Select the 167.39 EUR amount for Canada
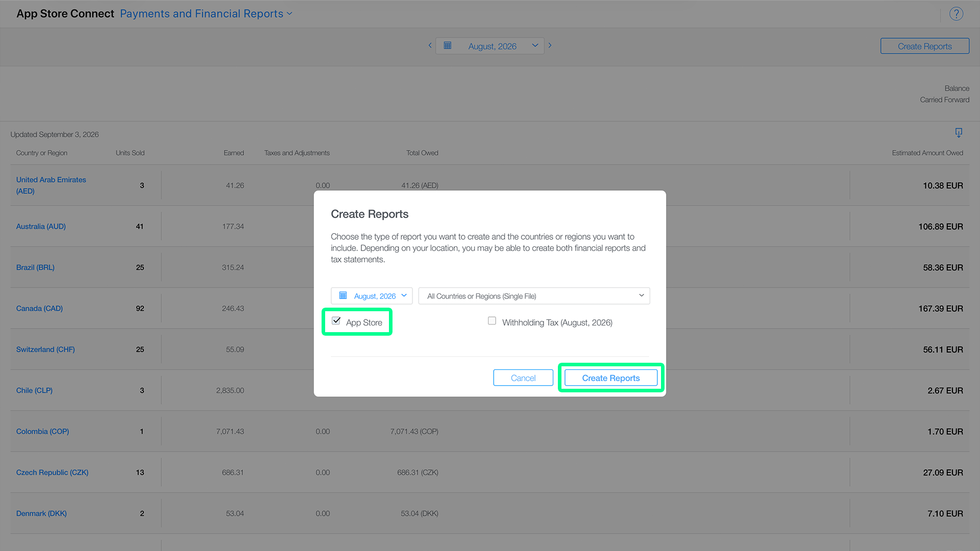 coord(941,309)
